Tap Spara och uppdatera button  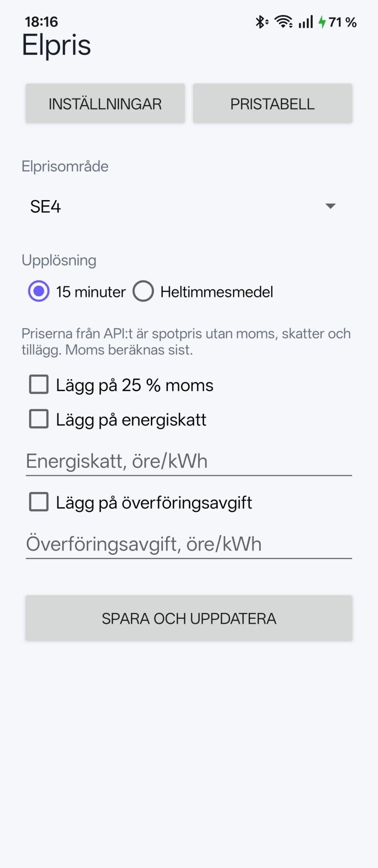pos(189,618)
